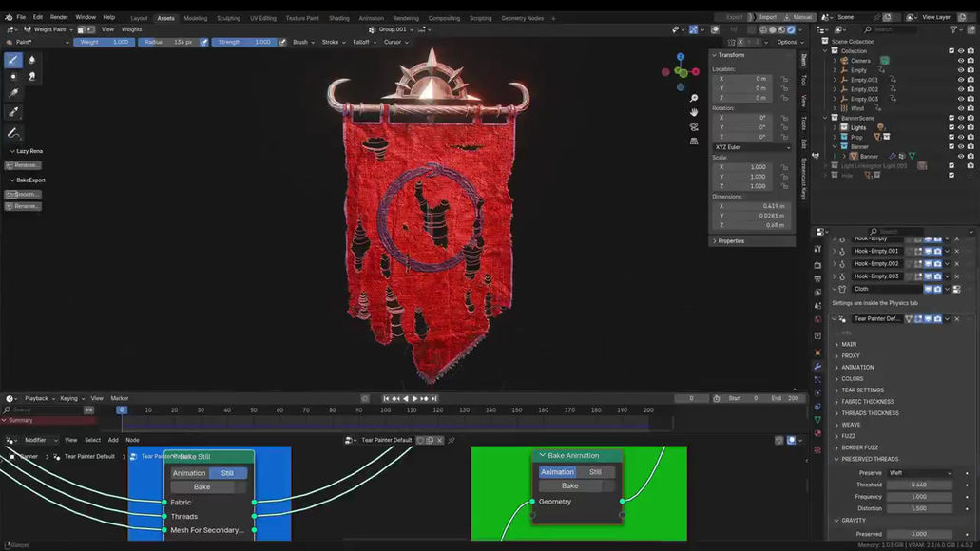Hide the Camera object in outliner
Viewport: 980px width, 551px height.
pos(961,61)
